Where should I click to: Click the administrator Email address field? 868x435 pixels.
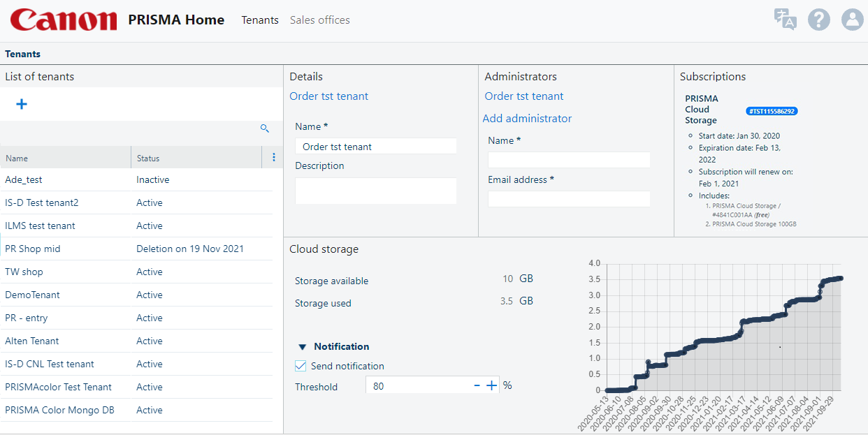click(569, 199)
